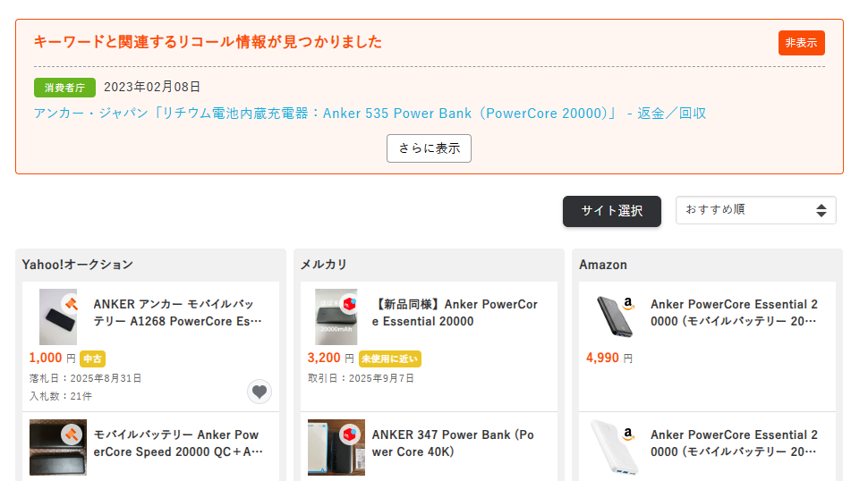This screenshot has width=868, height=481.
Task: Open the black Amazon PowerCore Essential product thumbnail
Action: pos(615,316)
